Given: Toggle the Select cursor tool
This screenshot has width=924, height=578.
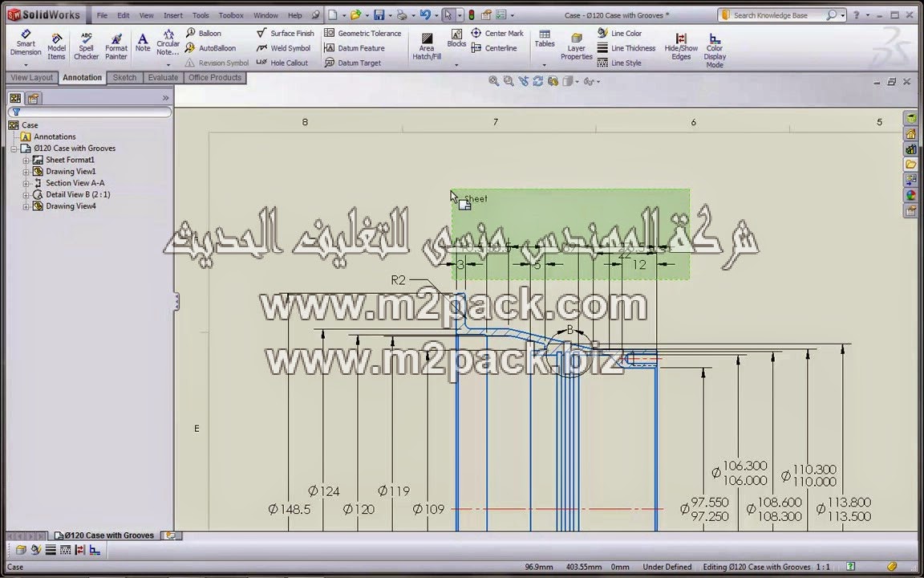Looking at the screenshot, I should tap(448, 15).
